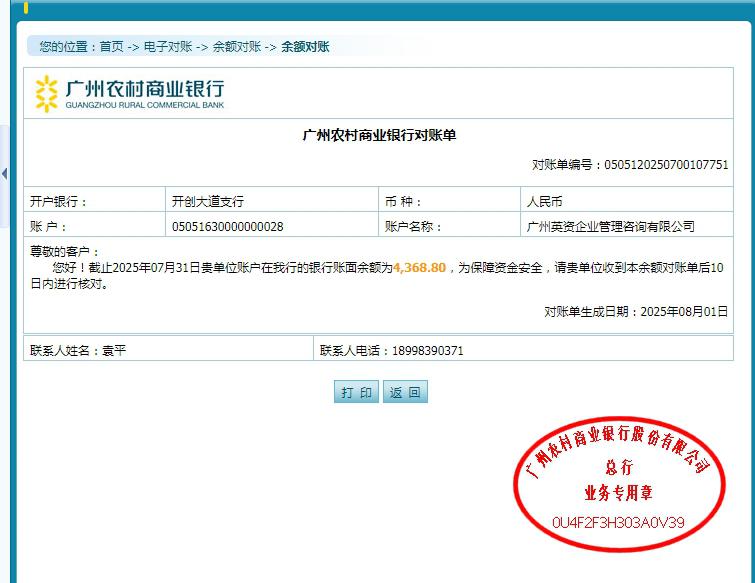755x583 pixels.
Task: Click the 首页 breadcrumb link
Action: 111,47
